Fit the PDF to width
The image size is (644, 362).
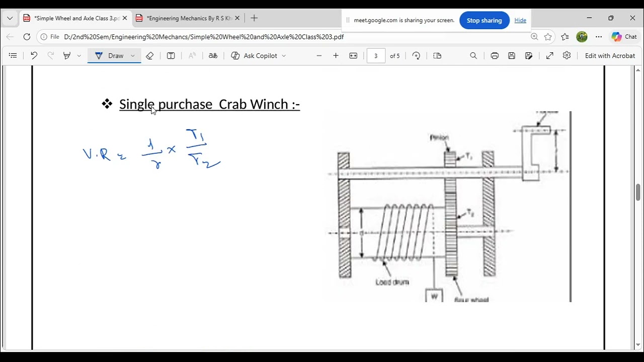[353, 56]
